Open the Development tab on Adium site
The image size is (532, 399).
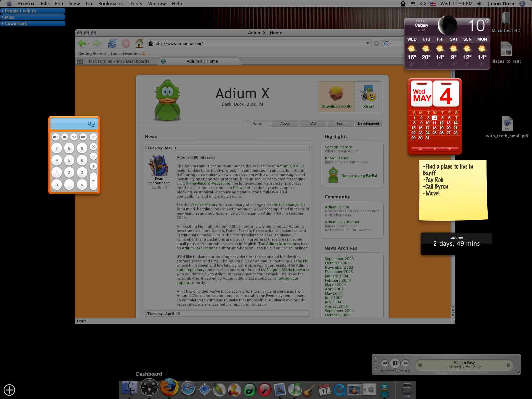coord(368,123)
